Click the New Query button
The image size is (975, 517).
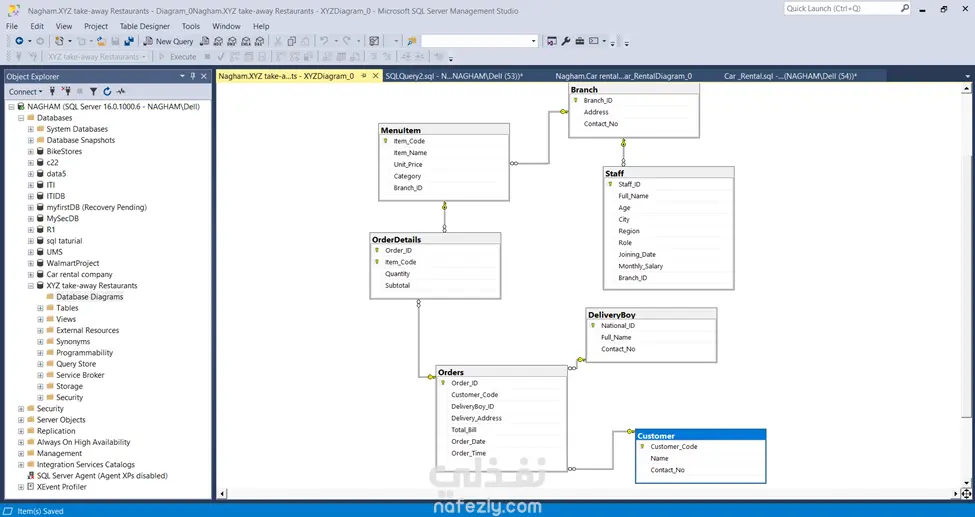[169, 41]
